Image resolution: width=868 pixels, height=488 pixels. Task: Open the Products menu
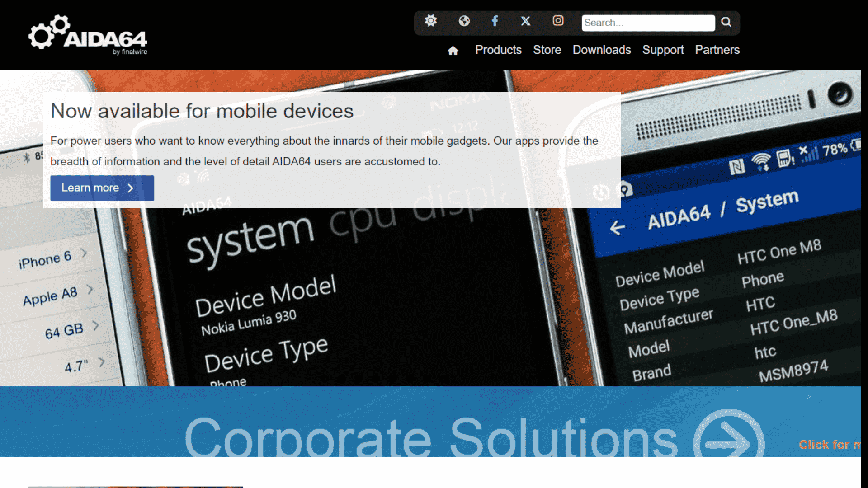click(498, 50)
